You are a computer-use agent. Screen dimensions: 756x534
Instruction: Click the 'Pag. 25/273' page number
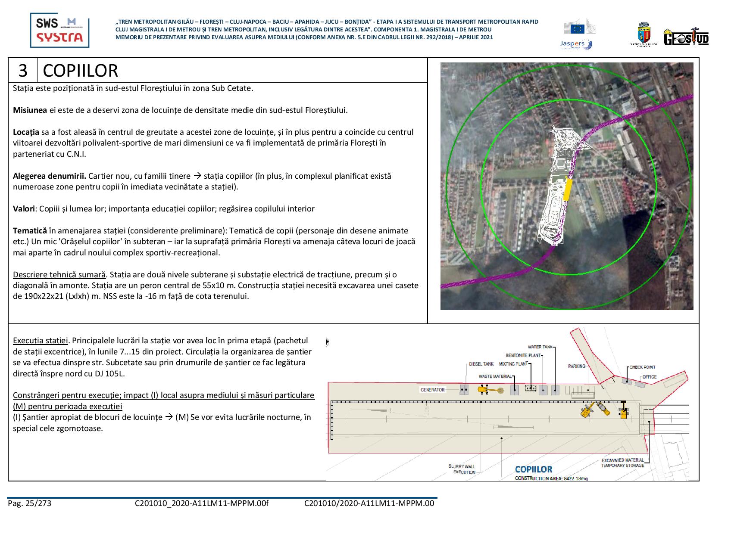pyautogui.click(x=29, y=503)
